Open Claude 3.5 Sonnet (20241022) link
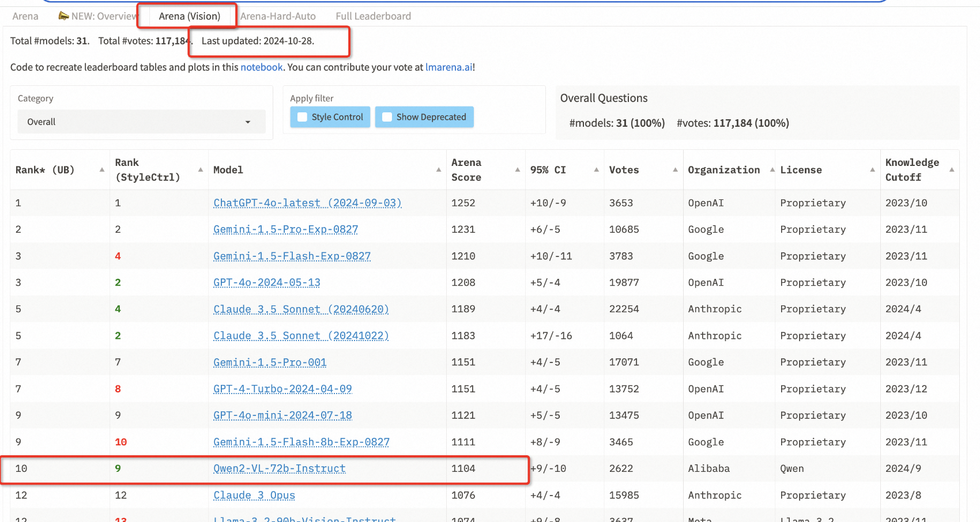 (301, 335)
